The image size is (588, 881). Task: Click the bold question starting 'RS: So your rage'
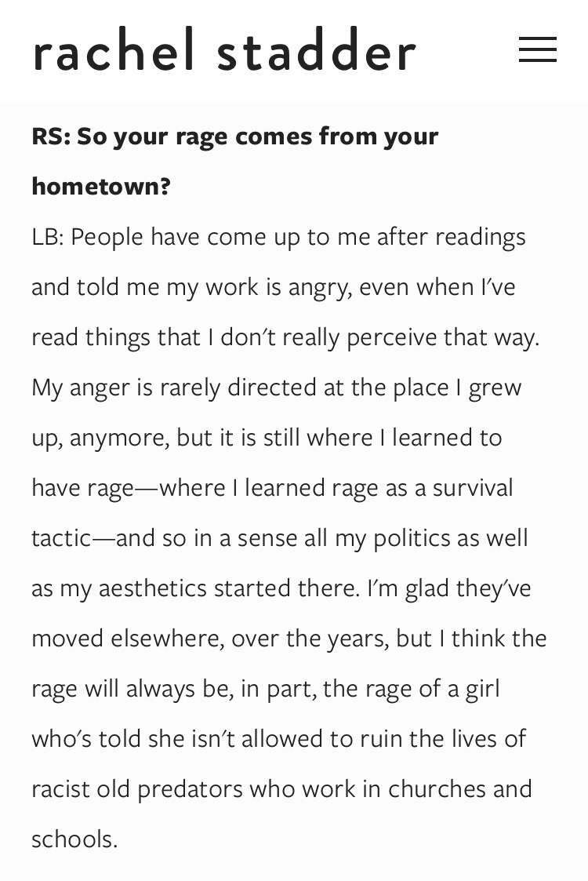tap(235, 137)
